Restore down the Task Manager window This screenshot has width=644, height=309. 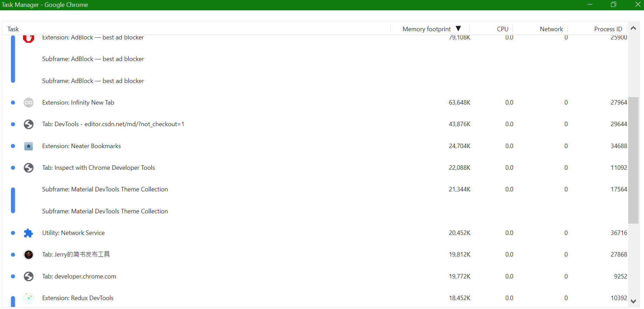click(x=613, y=4)
